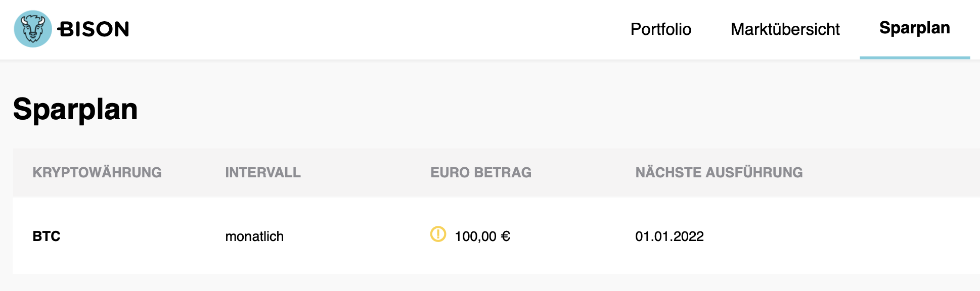
Task: Switch to the Marktübersicht tab
Action: coord(785,29)
